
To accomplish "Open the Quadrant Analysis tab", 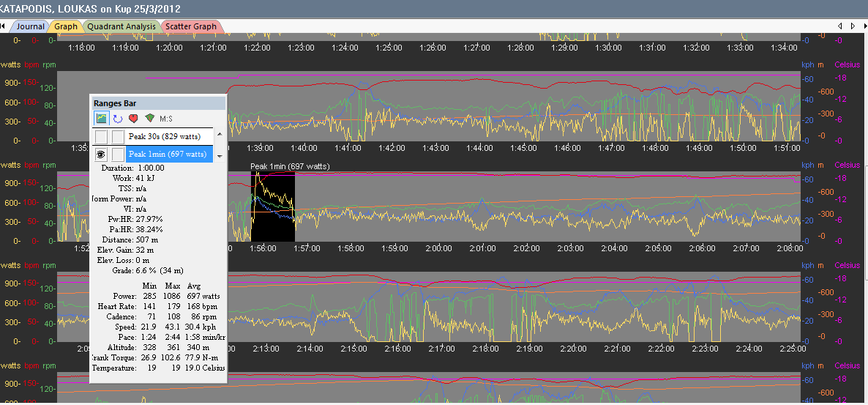I will [121, 26].
